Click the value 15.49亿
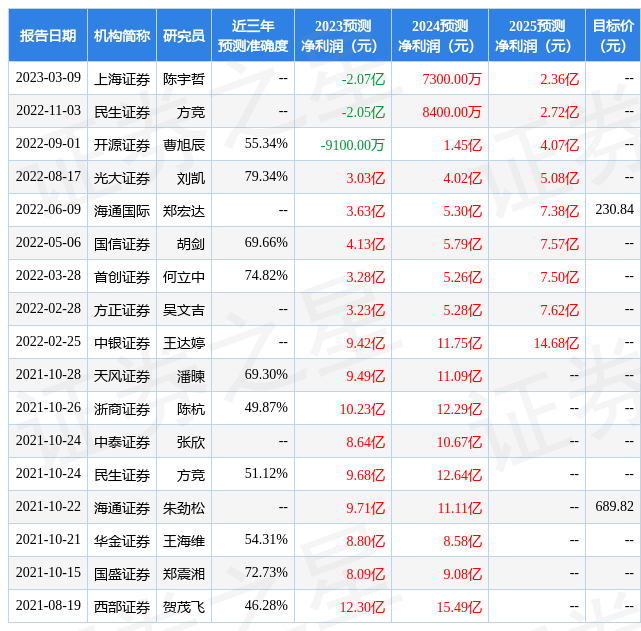Image resolution: width=641 pixels, height=631 pixels. coord(459,608)
